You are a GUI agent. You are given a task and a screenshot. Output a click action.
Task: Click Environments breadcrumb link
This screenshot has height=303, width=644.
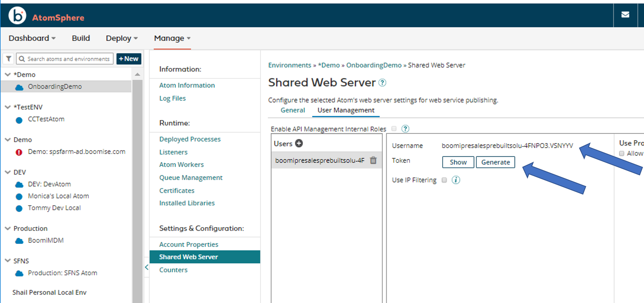(x=289, y=65)
